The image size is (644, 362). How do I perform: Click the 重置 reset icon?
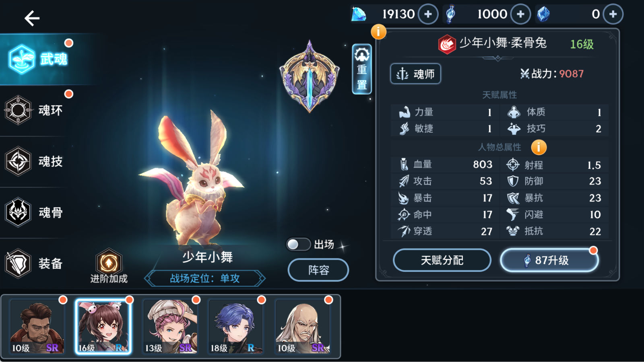[362, 69]
